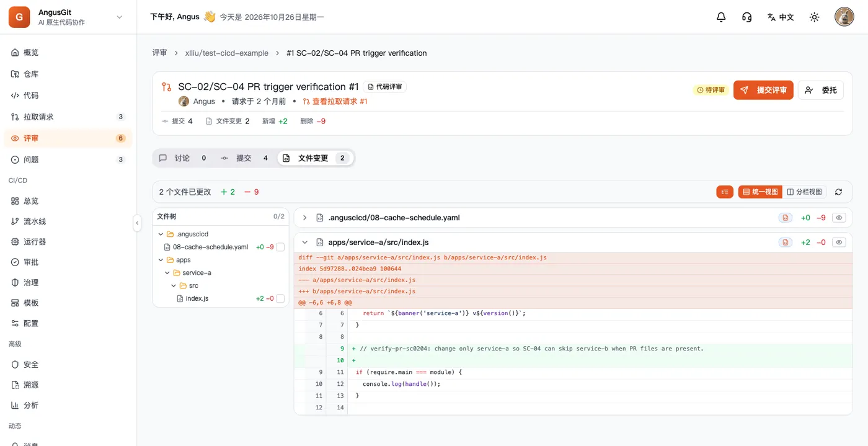This screenshot has width=868, height=446.
Task: Click the 提交评审 button
Action: click(x=763, y=90)
